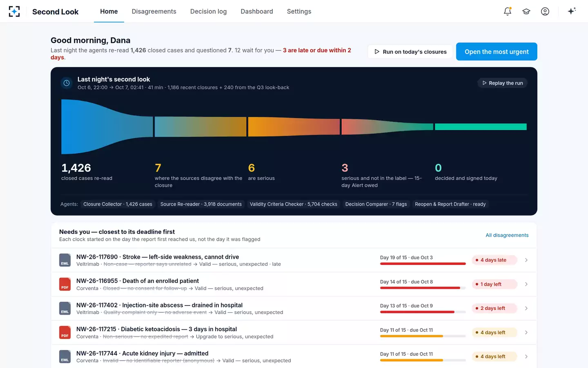Click the clock icon beside Last night's second look
588x368 pixels.
pos(67,83)
